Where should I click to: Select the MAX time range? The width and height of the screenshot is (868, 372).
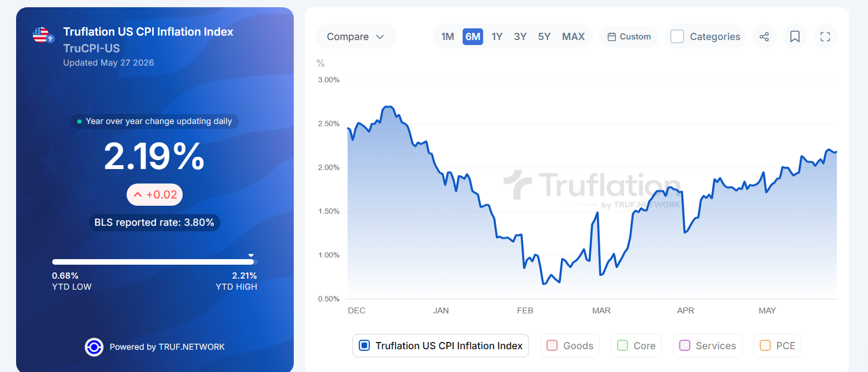coord(573,37)
